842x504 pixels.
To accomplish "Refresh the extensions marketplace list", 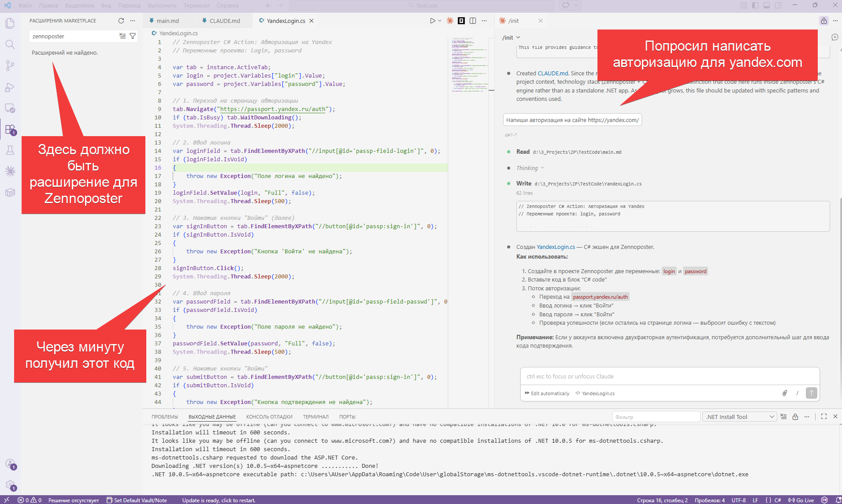I will (x=121, y=21).
